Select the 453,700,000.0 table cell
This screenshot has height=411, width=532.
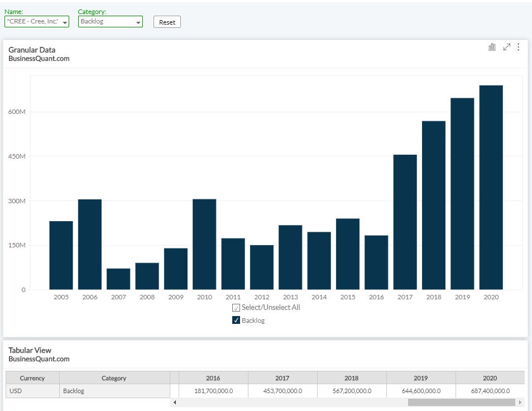[x=282, y=391]
